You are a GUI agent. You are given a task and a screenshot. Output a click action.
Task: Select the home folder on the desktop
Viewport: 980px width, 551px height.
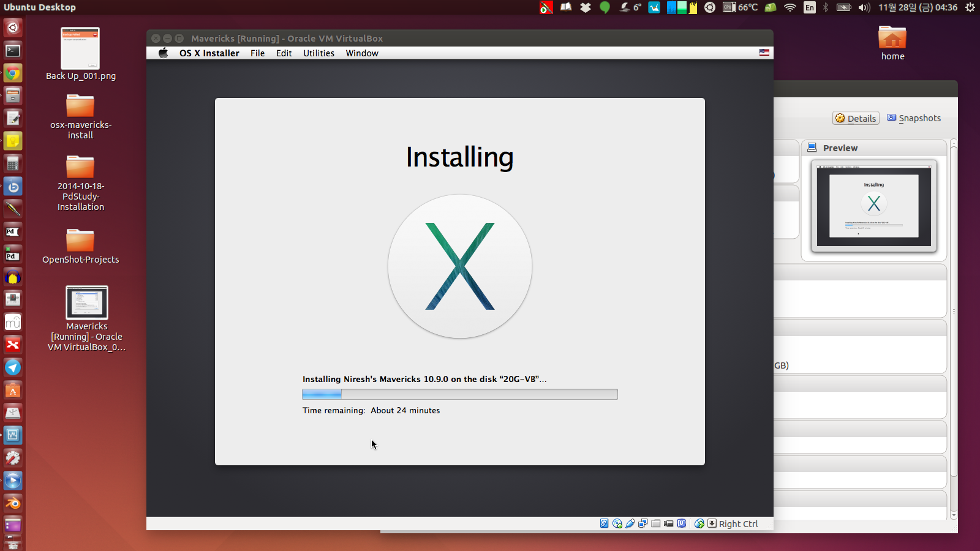tap(892, 43)
